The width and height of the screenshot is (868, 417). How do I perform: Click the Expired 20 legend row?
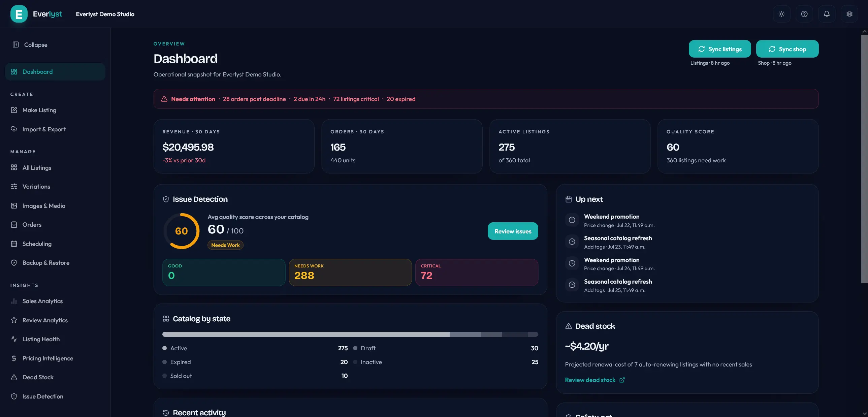pyautogui.click(x=255, y=362)
